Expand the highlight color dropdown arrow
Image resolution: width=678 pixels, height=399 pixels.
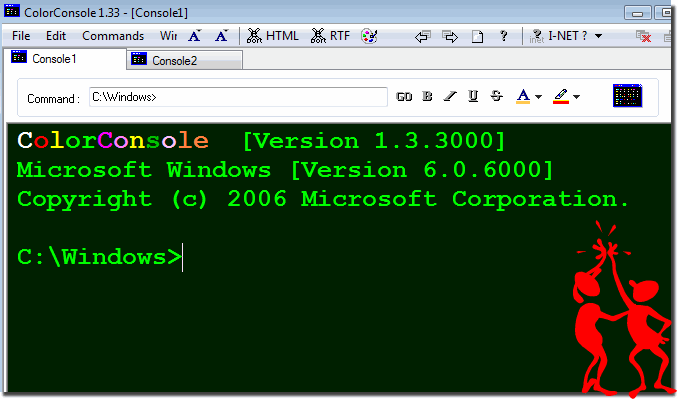(x=576, y=97)
